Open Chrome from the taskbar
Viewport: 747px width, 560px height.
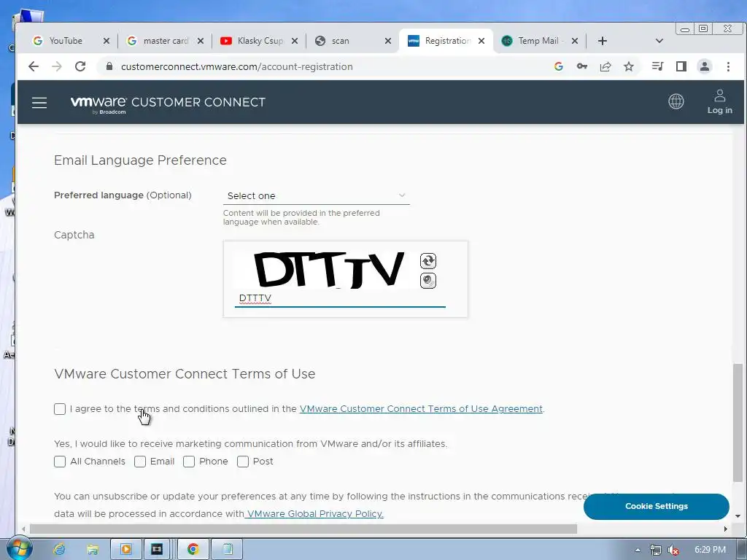193,549
